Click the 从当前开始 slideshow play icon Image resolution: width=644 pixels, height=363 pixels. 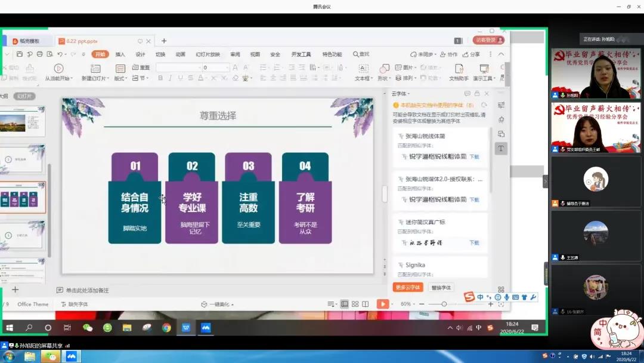tap(58, 69)
